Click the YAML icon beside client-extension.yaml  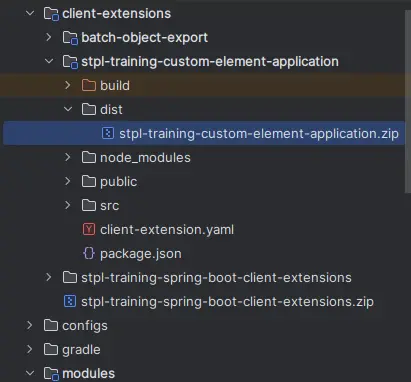pos(89,229)
